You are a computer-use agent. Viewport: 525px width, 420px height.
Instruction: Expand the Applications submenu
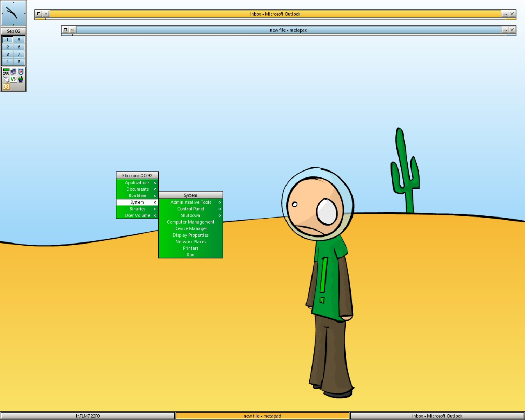coord(137,183)
